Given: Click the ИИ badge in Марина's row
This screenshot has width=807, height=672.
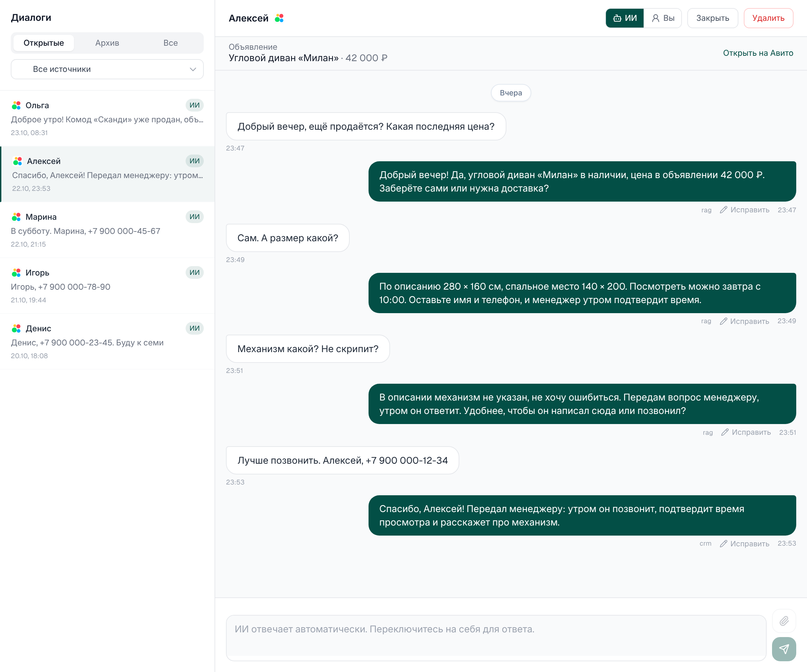Looking at the screenshot, I should (x=194, y=217).
